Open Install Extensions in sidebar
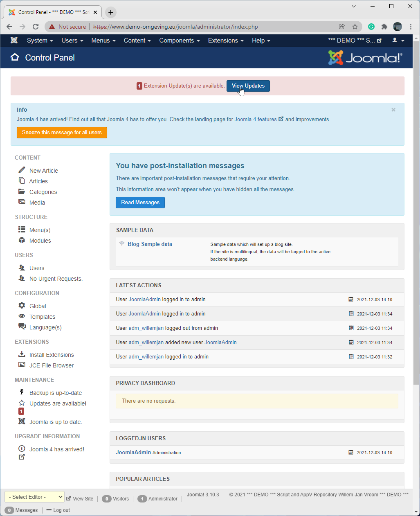 click(52, 355)
